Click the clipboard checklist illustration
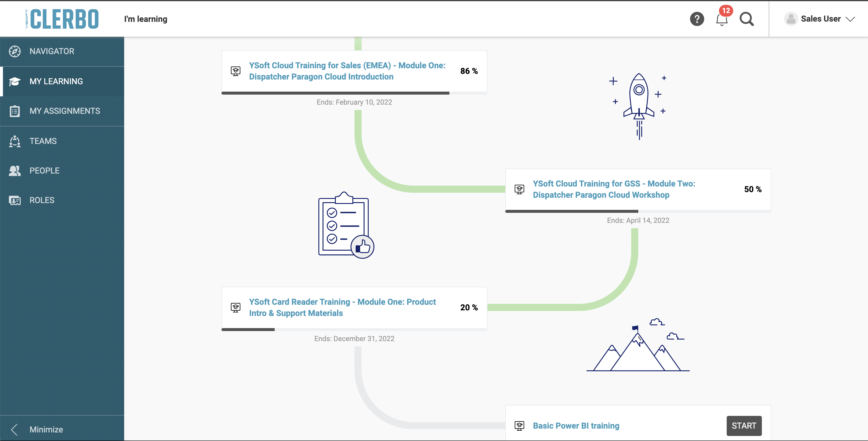868x441 pixels. click(346, 225)
